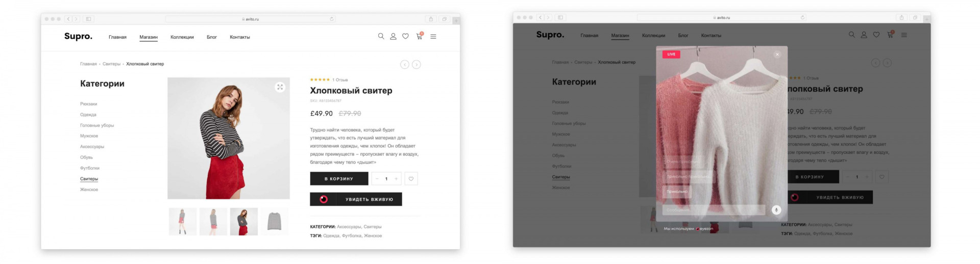Close the live video popup in right window
This screenshot has width=980, height=264.
click(777, 55)
